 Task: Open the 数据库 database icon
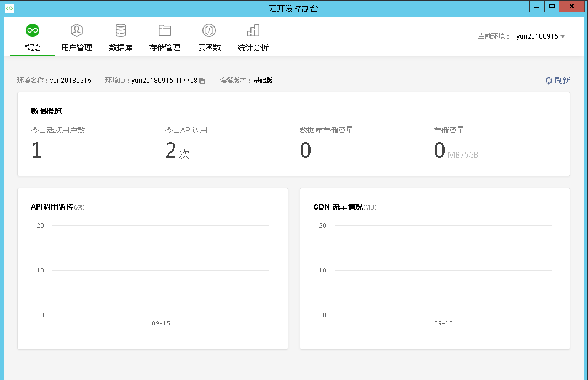(120, 30)
